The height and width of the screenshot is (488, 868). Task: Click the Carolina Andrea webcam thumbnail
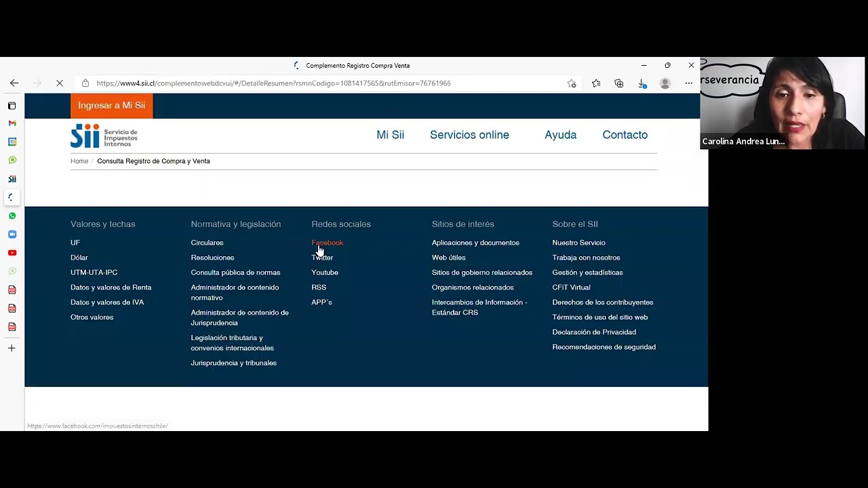coord(783,103)
